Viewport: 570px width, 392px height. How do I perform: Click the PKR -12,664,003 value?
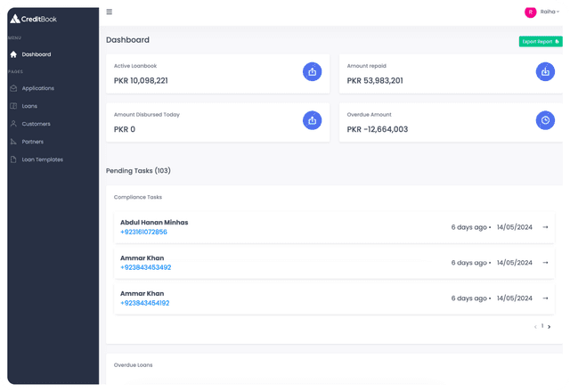[378, 129]
